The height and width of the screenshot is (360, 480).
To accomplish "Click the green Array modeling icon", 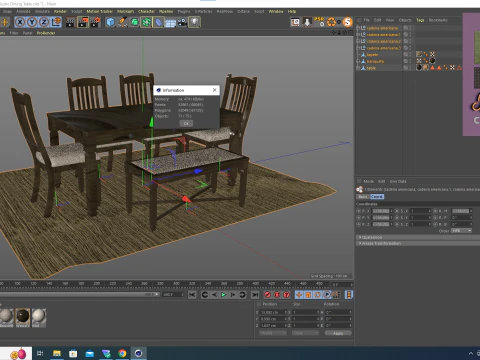I will coord(146,22).
